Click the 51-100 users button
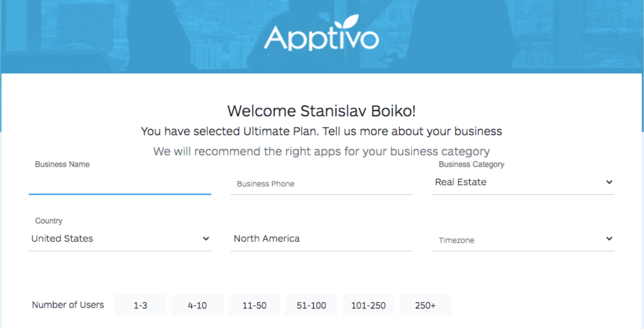Viewport: 644px width, 329px height. tap(311, 305)
